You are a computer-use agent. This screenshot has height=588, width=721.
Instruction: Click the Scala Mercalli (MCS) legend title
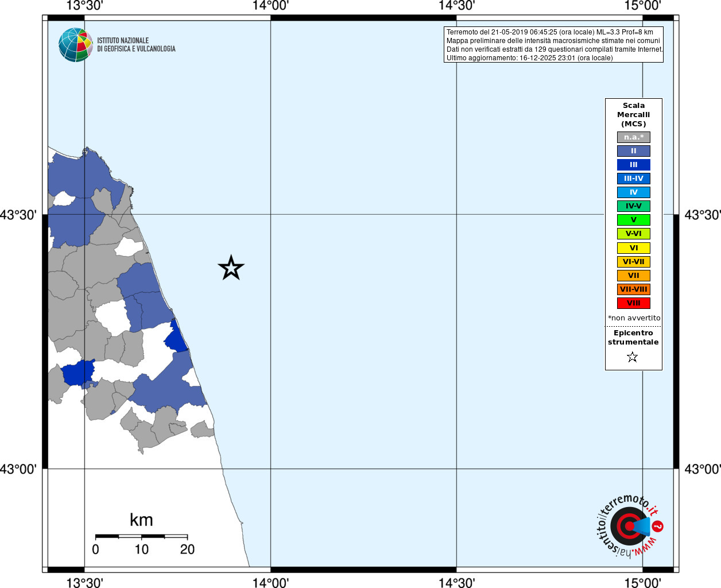click(633, 114)
